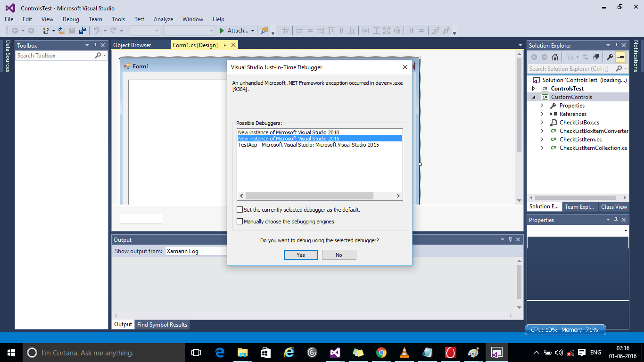Click the system tray volume icon

(x=559, y=353)
